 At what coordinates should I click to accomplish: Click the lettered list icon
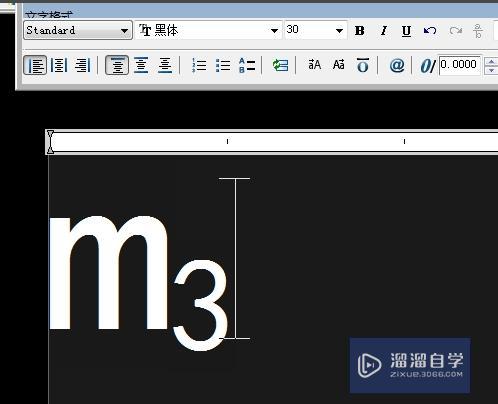click(x=247, y=65)
